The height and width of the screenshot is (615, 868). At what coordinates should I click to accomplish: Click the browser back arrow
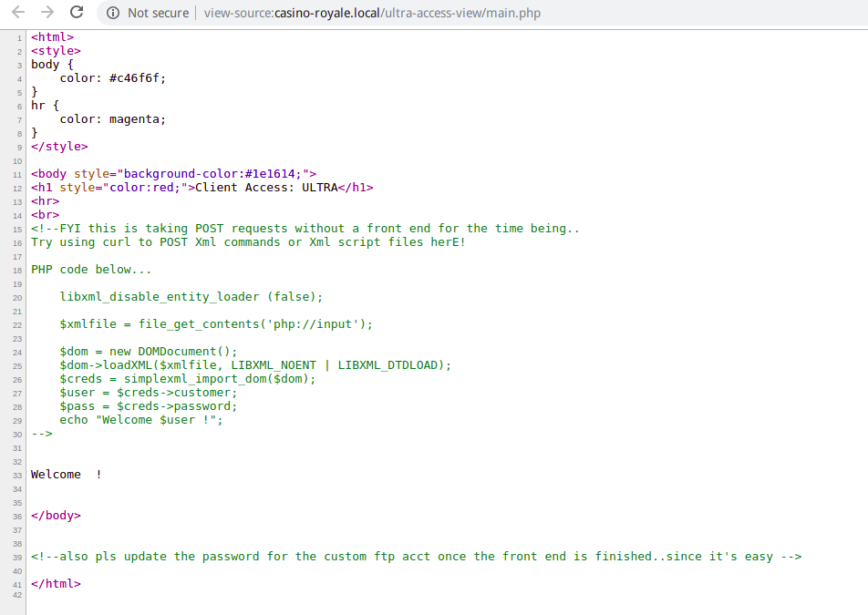click(18, 12)
